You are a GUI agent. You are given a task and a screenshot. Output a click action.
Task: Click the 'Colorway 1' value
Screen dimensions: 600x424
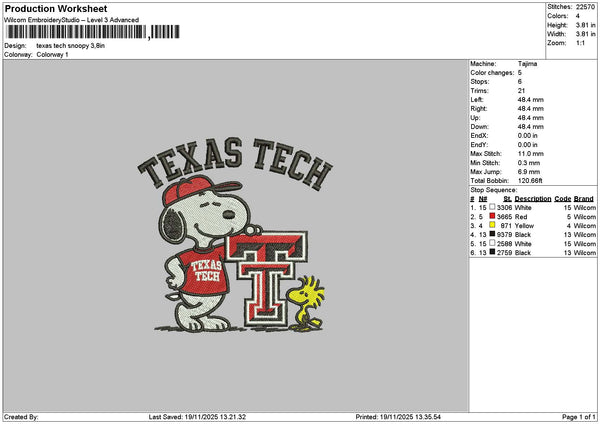tap(52, 55)
